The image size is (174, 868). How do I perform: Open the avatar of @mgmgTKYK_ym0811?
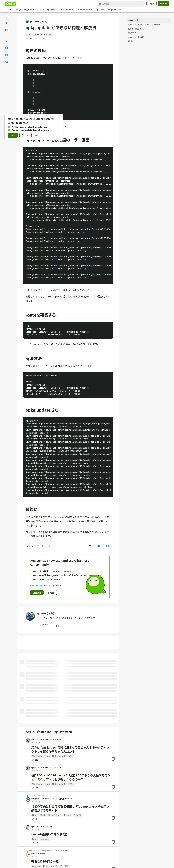[x=28, y=799]
